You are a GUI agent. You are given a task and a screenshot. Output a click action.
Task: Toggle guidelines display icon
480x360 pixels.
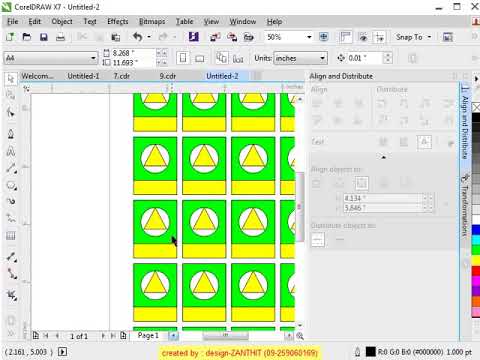380,37
